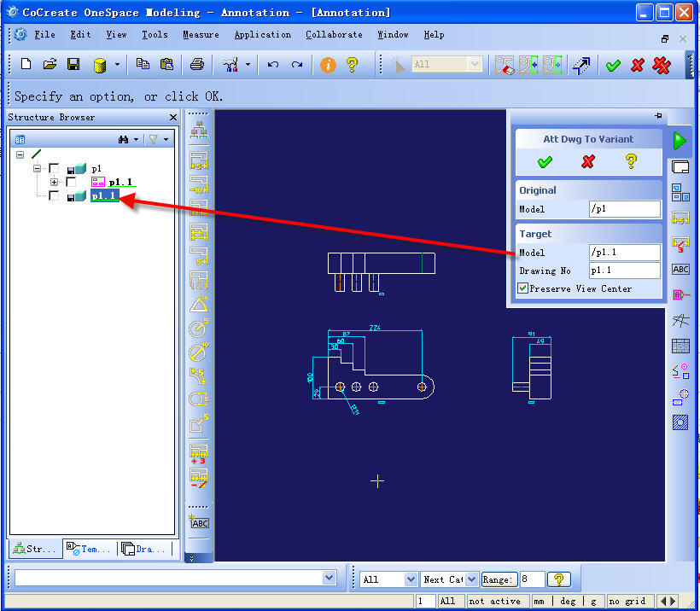Select the angle dimension tool

(199, 304)
